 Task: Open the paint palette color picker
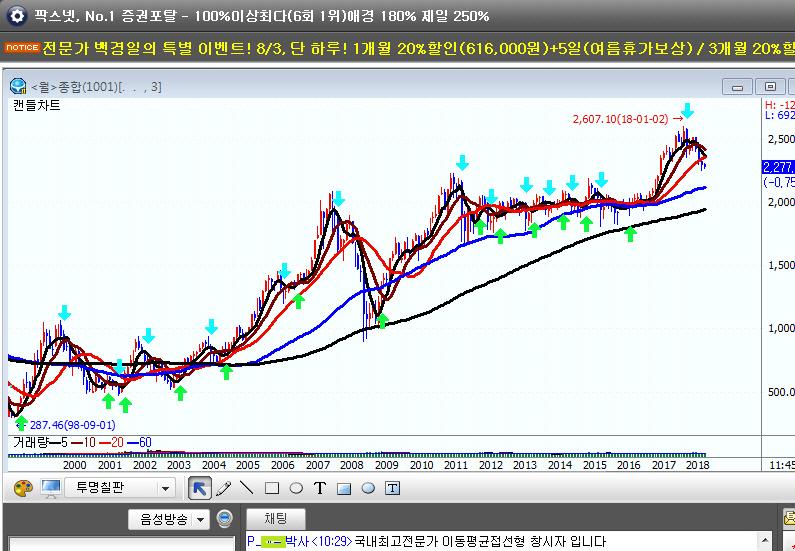(x=23, y=488)
